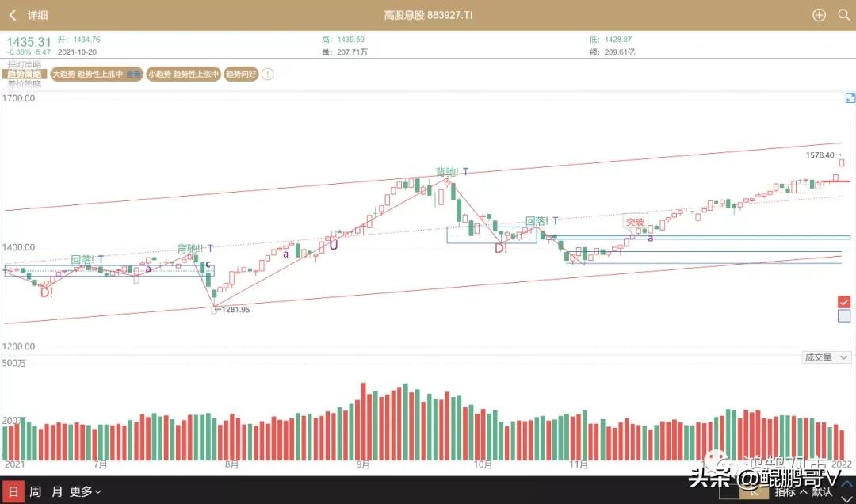Click the 趋势向好 pill button
The image size is (856, 504).
(x=241, y=74)
